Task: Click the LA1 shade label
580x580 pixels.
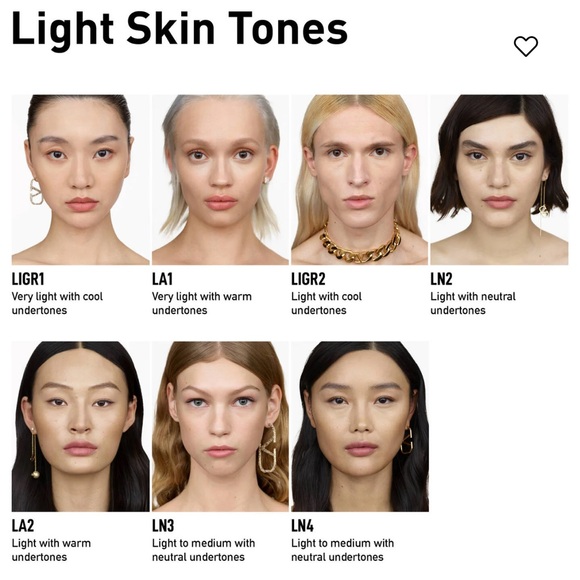Action: (x=162, y=279)
